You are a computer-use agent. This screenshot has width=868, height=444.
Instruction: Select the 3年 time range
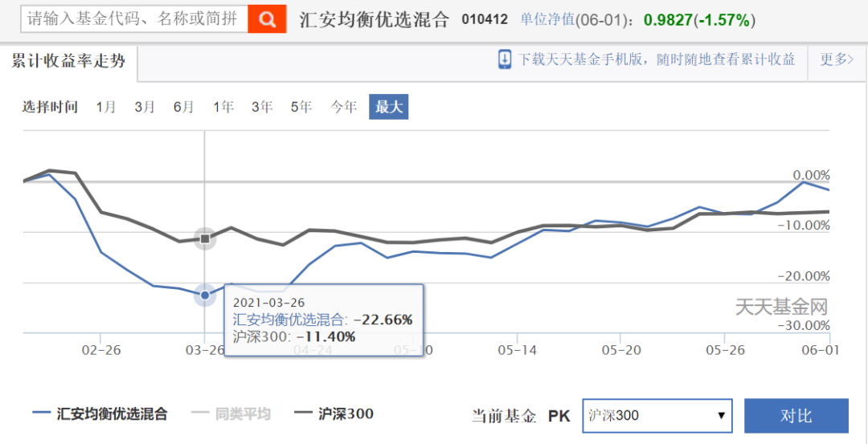click(x=262, y=107)
